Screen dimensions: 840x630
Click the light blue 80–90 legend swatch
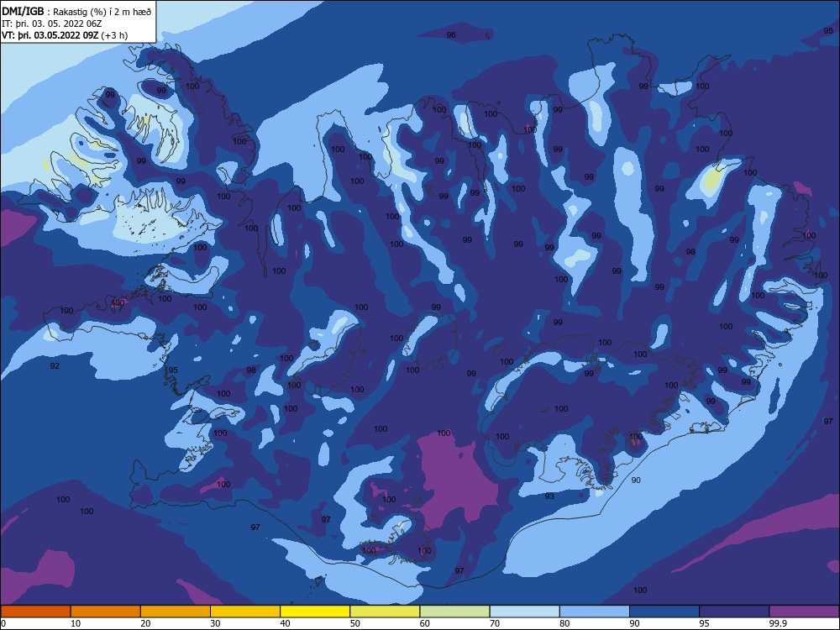pos(595,612)
